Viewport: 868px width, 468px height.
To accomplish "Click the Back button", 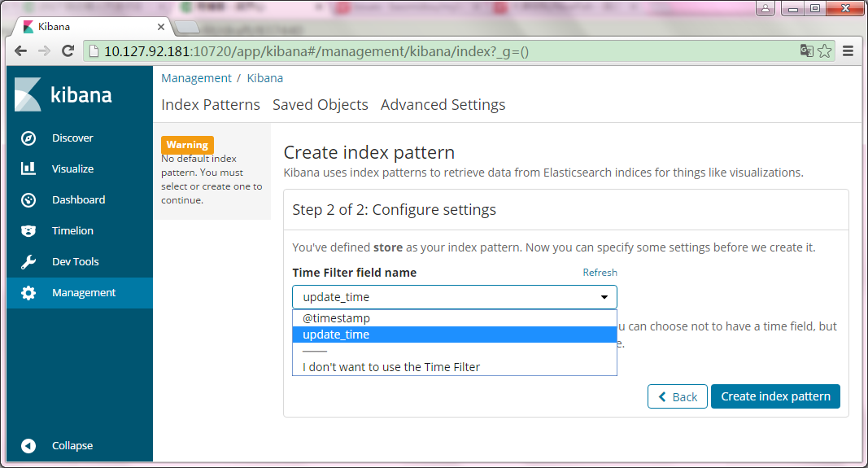I will pyautogui.click(x=678, y=396).
